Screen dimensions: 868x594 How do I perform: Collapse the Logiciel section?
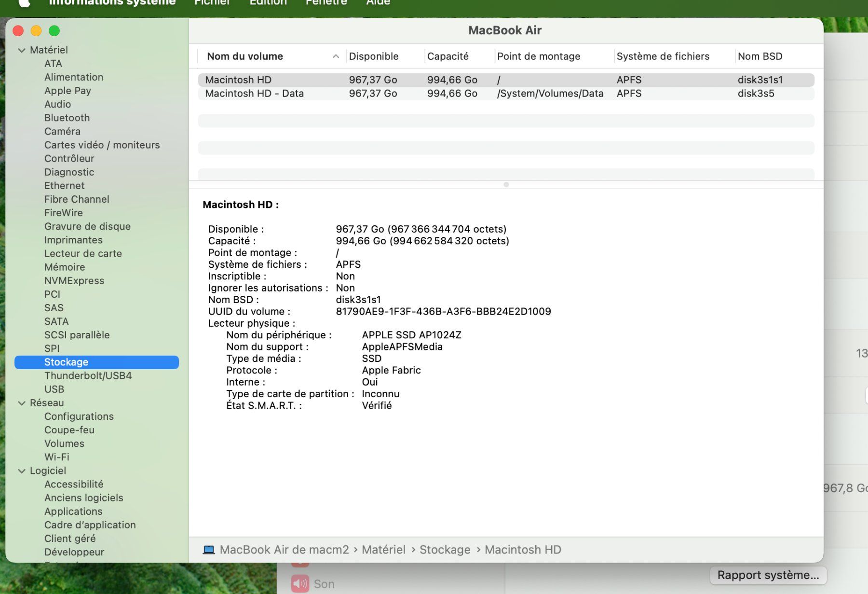pyautogui.click(x=22, y=471)
